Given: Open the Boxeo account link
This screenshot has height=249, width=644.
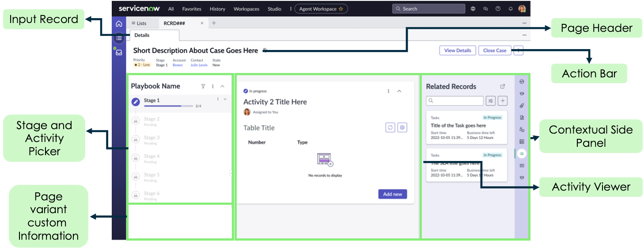Looking at the screenshot, I should point(178,65).
